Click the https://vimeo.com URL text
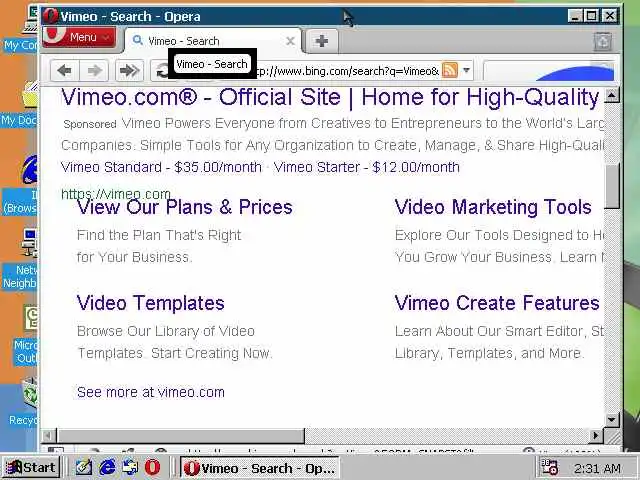The image size is (640, 480). [116, 193]
